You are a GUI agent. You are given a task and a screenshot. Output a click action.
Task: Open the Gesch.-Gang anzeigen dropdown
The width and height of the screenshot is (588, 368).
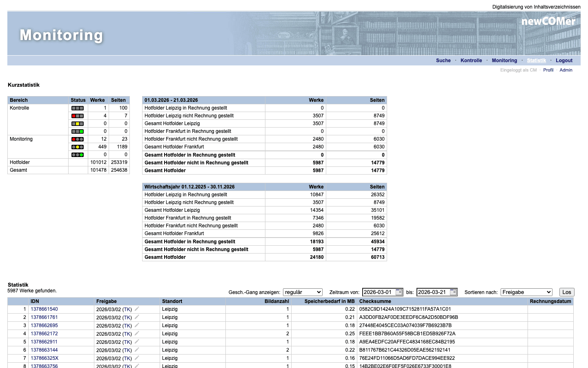pos(303,292)
